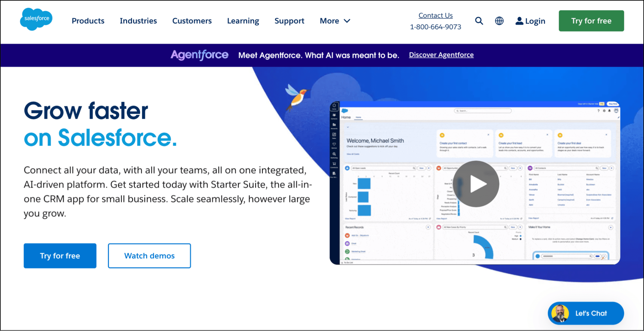Click the Service heart icon in the demo sidebar
Image resolution: width=644 pixels, height=331 pixels.
334,145
